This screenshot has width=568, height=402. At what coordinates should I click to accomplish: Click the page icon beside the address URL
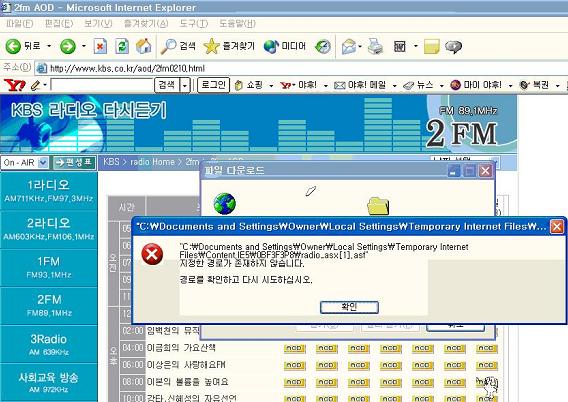(42, 68)
